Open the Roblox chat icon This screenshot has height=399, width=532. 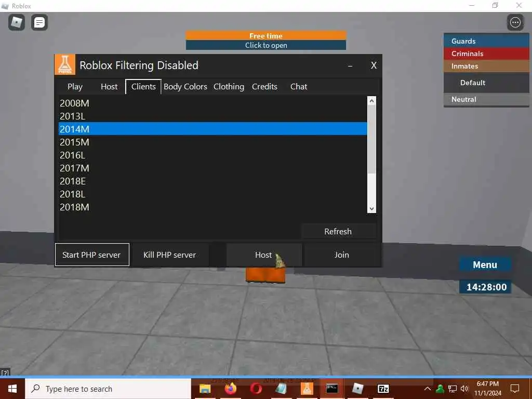39,23
